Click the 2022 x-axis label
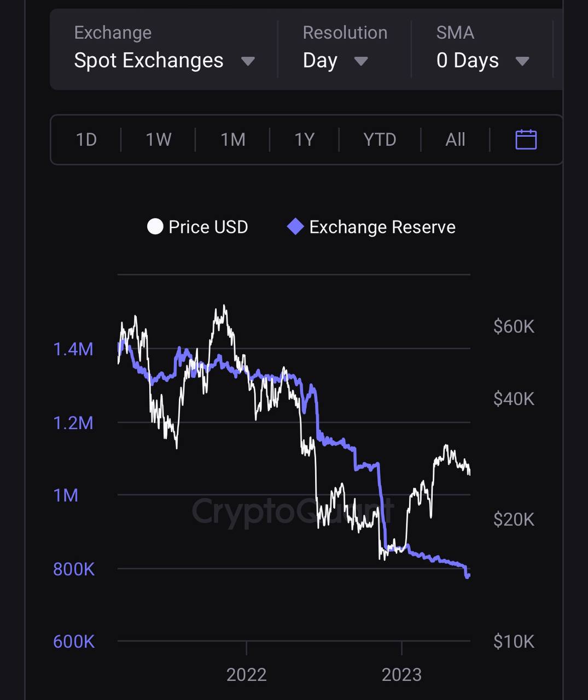This screenshot has height=700, width=588. click(x=246, y=674)
